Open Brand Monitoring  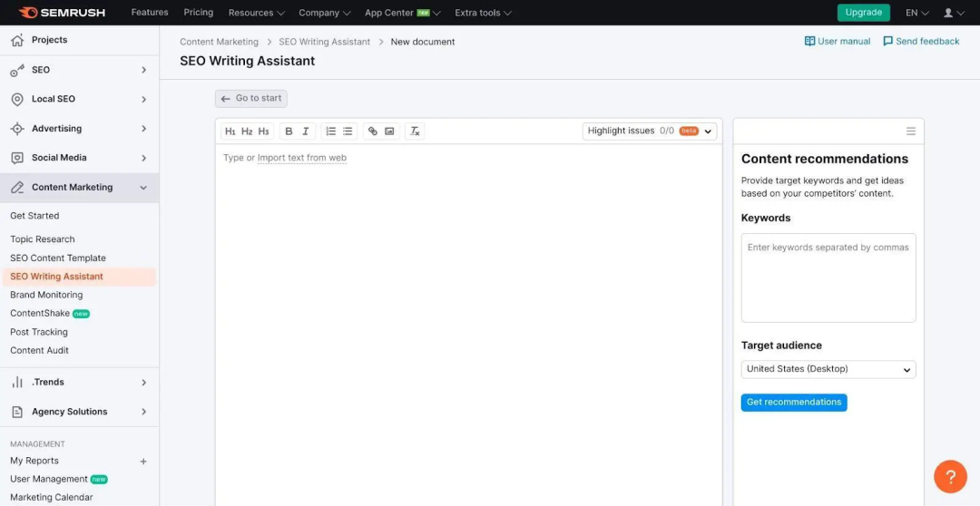[46, 295]
